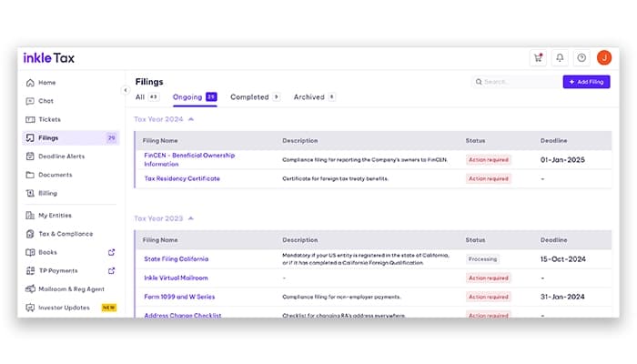
Task: Switch to the Completed tab
Action: click(x=248, y=96)
